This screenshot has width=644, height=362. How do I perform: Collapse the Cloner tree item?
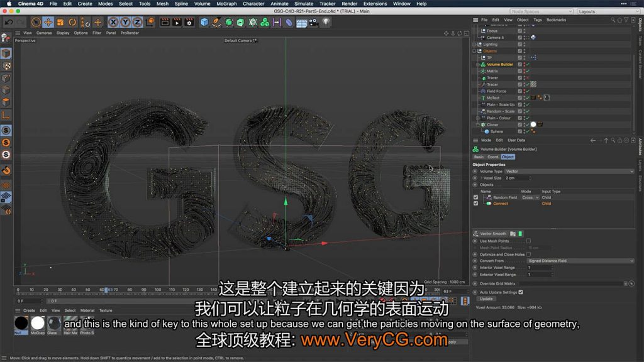click(477, 125)
